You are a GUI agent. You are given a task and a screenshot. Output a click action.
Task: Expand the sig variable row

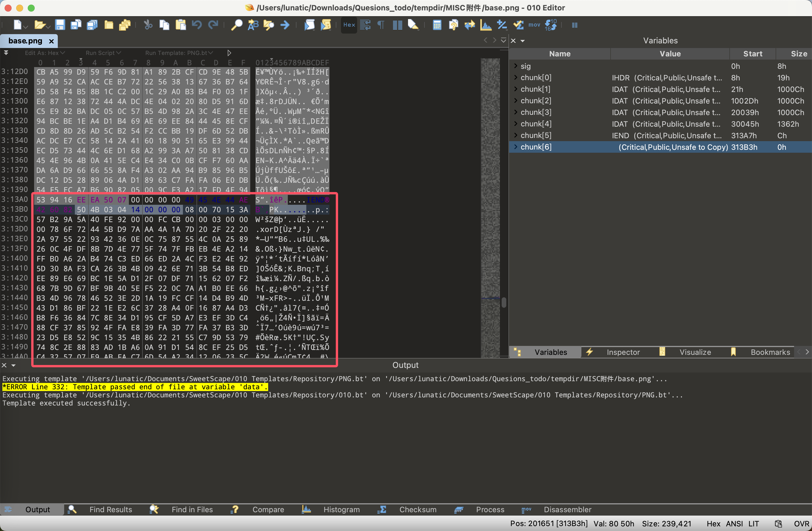tap(516, 66)
